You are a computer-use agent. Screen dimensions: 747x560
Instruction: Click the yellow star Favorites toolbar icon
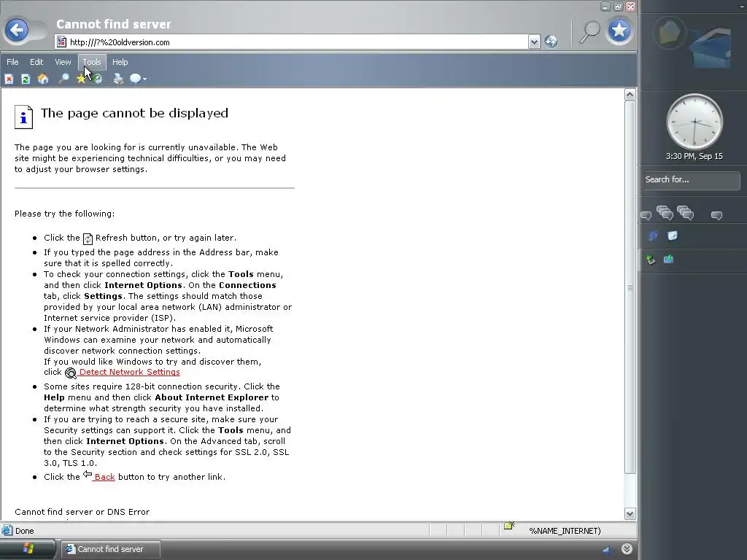(80, 79)
